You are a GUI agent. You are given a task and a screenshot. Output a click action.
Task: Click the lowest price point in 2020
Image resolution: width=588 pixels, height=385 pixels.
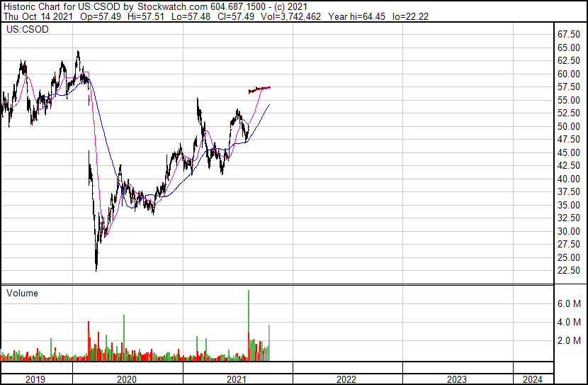pyautogui.click(x=96, y=269)
